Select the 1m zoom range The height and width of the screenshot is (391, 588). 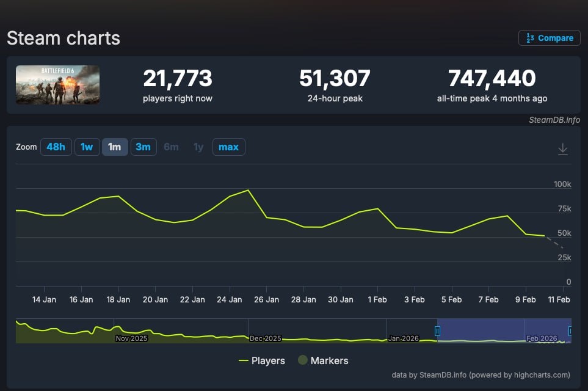[x=115, y=147]
